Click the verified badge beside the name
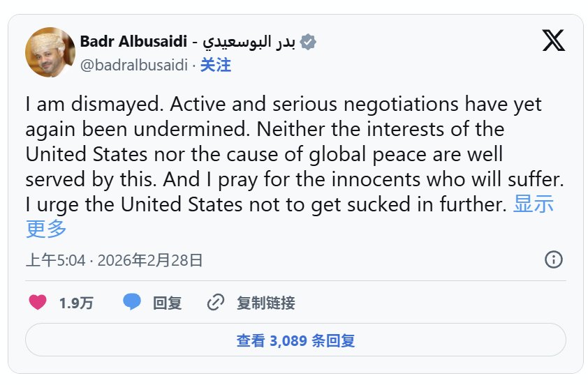This screenshot has width=588, height=385. click(x=309, y=42)
